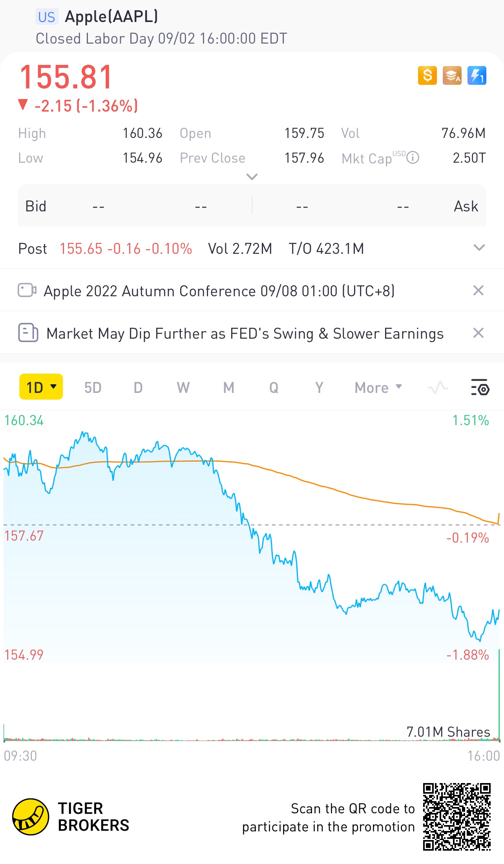Open the chart settings icon
This screenshot has width=504, height=864.
coord(480,387)
